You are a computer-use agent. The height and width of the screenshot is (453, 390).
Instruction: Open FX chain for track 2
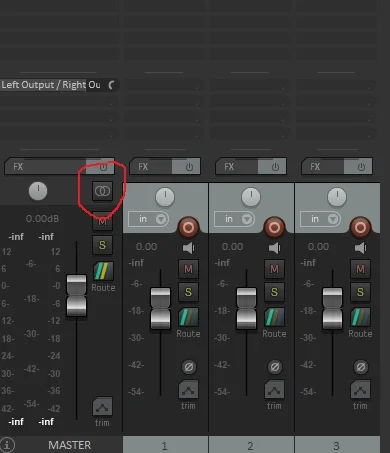pos(237,166)
